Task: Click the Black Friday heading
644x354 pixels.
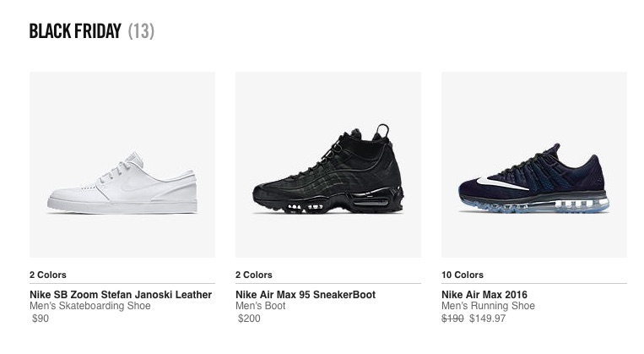Action: click(x=75, y=32)
